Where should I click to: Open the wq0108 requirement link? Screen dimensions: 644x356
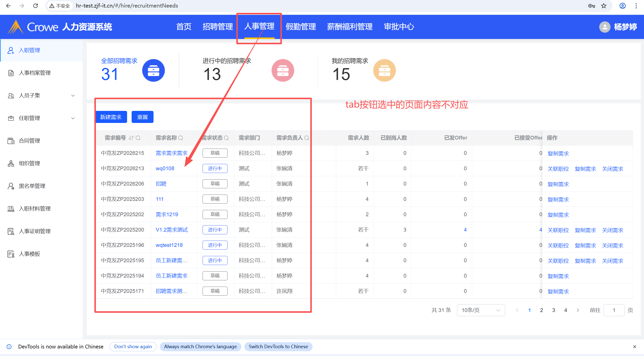[165, 168]
